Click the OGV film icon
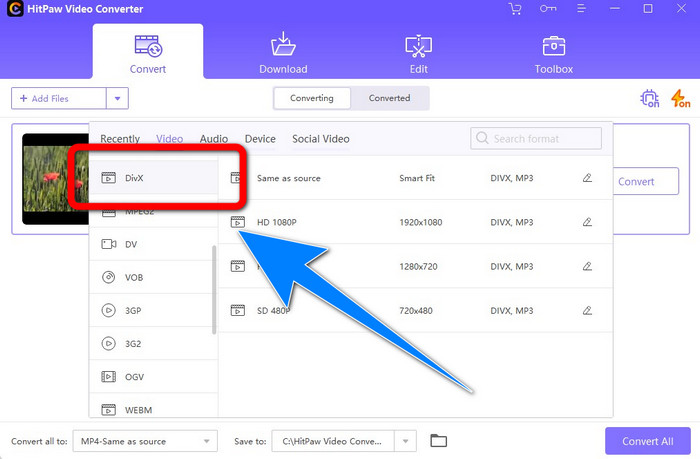 (x=108, y=376)
